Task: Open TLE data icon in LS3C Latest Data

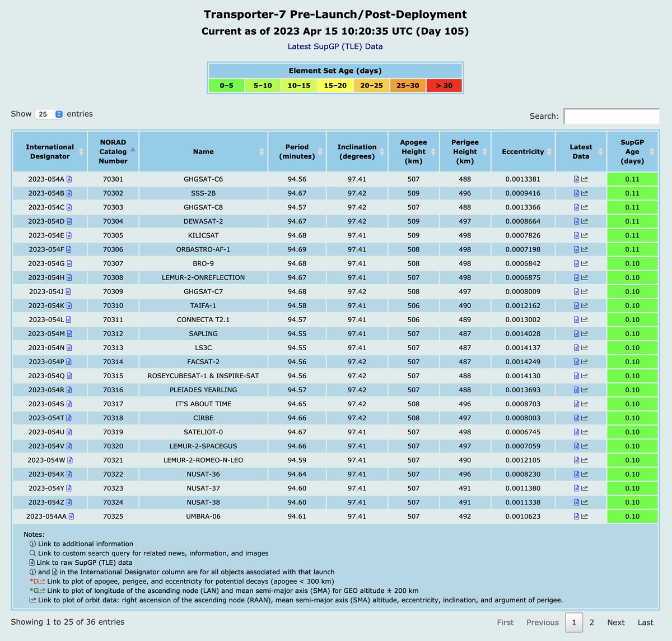Action: click(576, 348)
